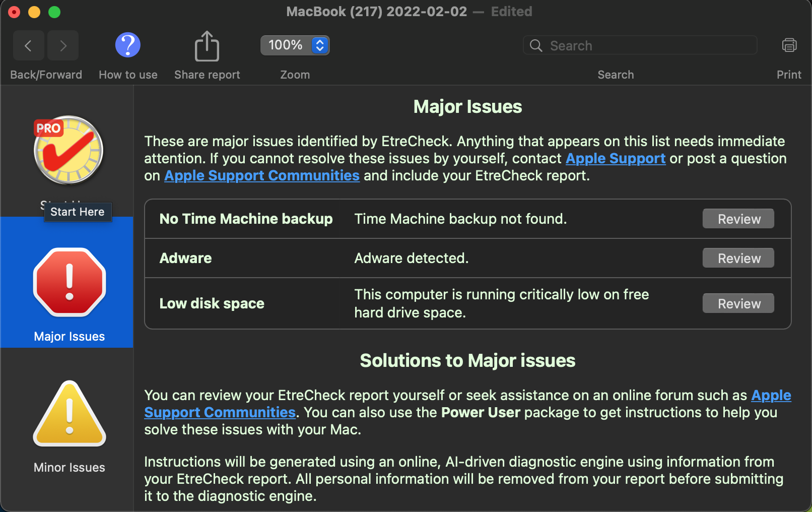The width and height of the screenshot is (812, 512).
Task: Click the "Major Issues" page heading
Action: pos(467,107)
